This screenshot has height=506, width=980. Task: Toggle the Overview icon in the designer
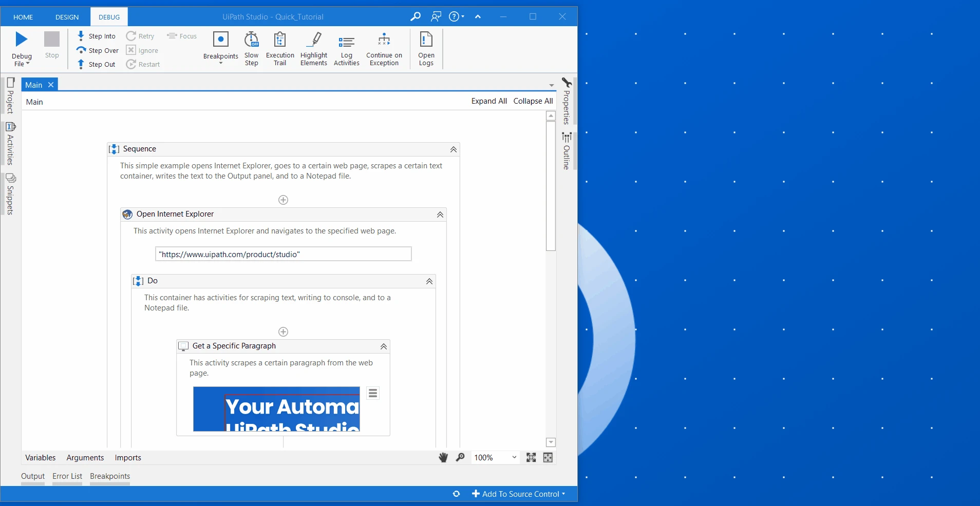coord(548,457)
